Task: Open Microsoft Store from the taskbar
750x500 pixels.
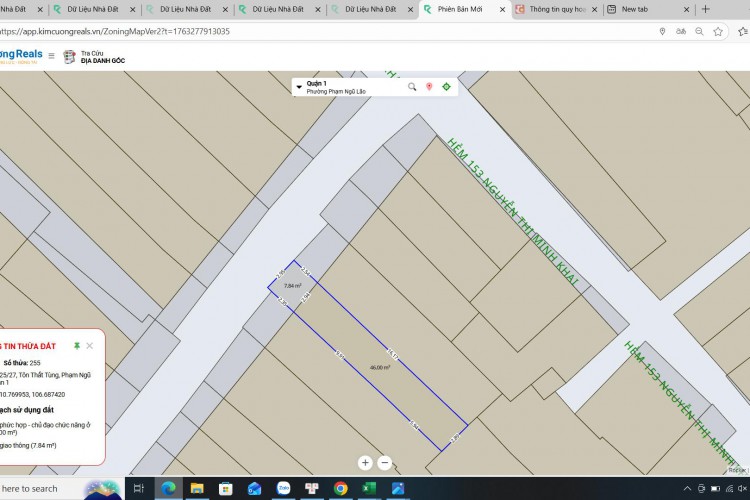Action: click(225, 489)
